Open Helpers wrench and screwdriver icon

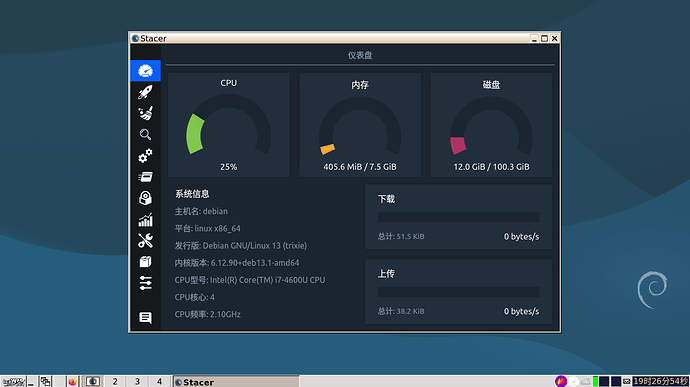(x=145, y=240)
